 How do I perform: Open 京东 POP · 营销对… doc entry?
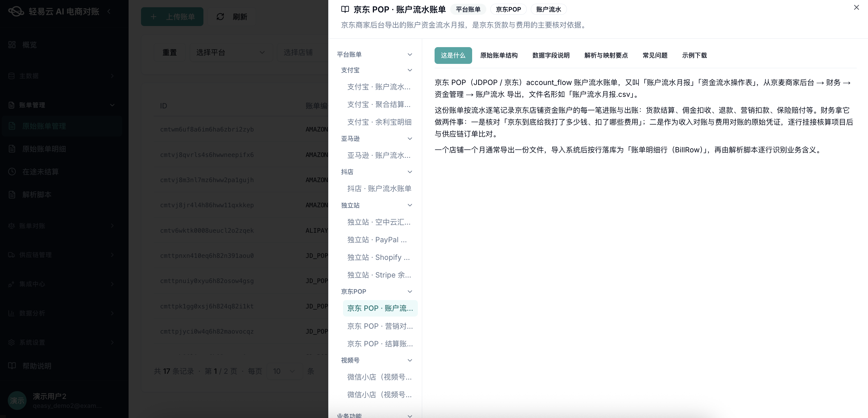coord(379,326)
